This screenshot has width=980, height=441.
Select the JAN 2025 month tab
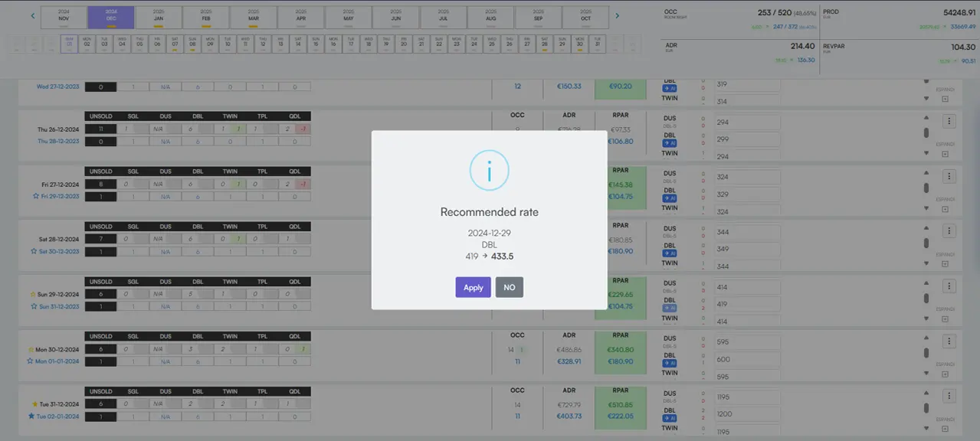click(159, 18)
